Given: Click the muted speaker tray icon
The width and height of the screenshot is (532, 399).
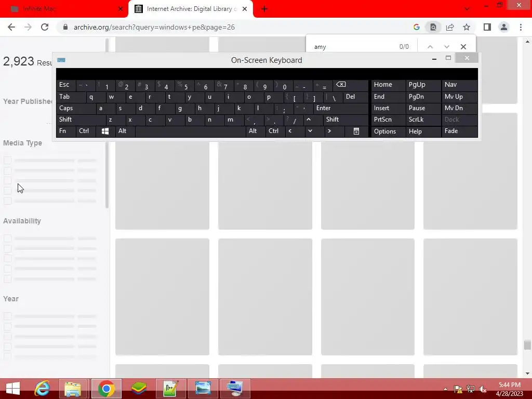Looking at the screenshot, I should (483, 389).
